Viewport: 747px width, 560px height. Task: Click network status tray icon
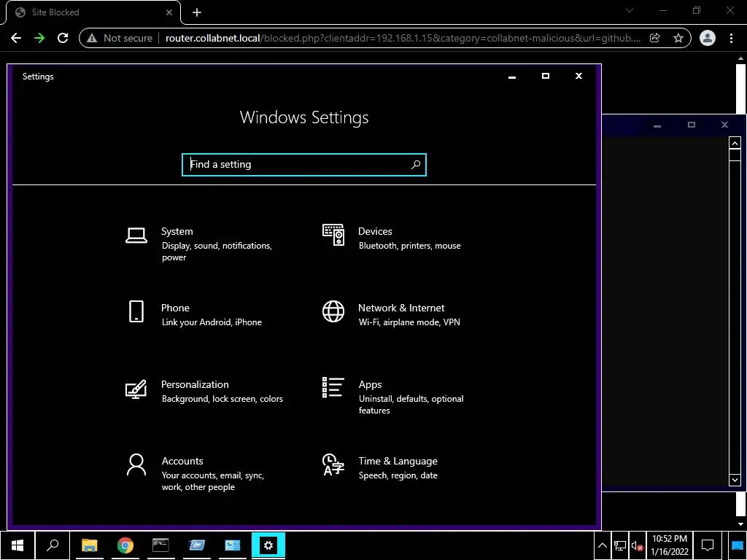(620, 545)
